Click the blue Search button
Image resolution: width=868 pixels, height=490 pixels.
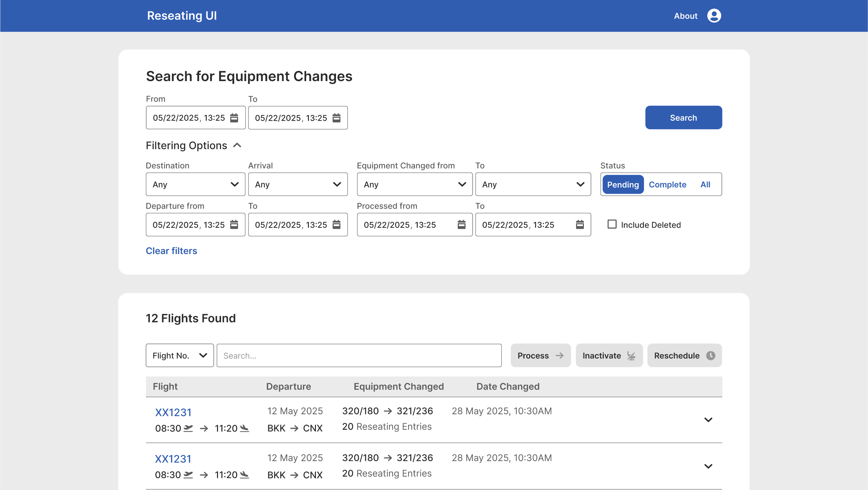point(683,117)
